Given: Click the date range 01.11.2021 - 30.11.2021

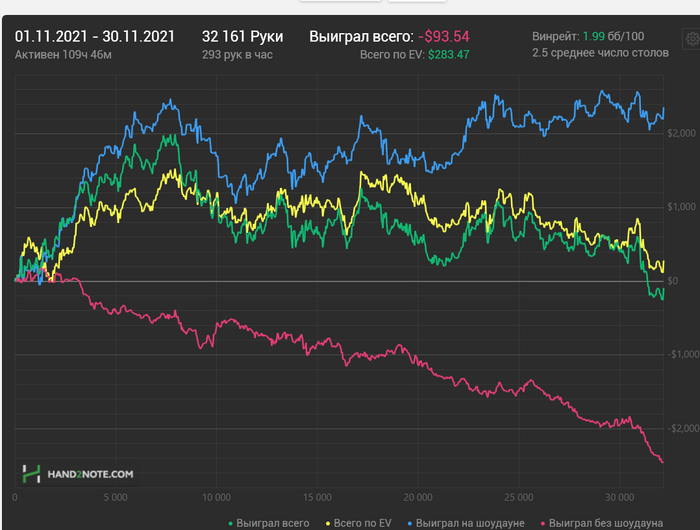Looking at the screenshot, I should (x=95, y=36).
